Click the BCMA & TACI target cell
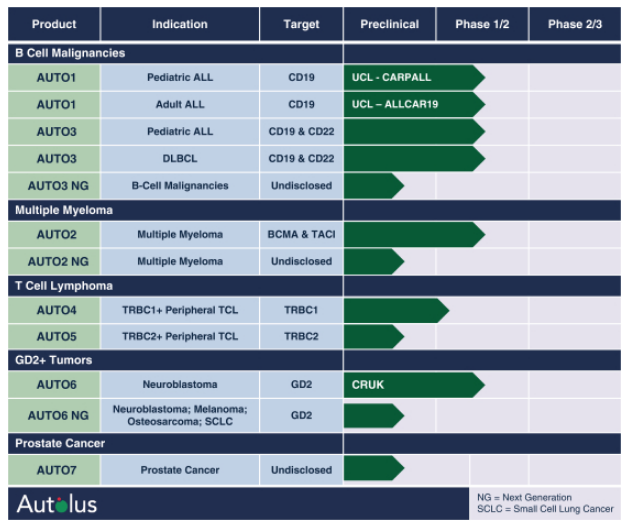Image resolution: width=626 pixels, height=526 pixels. coord(301,235)
